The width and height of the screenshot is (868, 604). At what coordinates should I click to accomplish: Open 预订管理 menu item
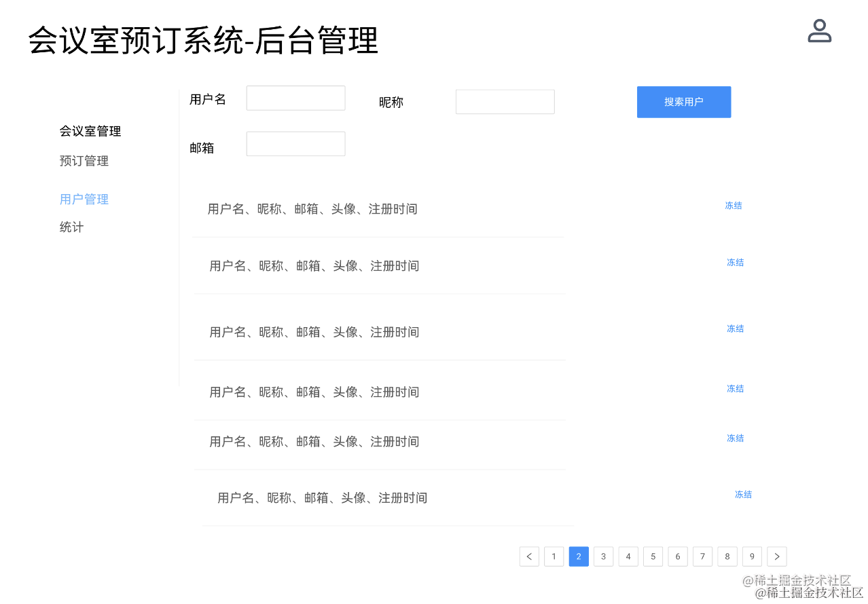84,161
